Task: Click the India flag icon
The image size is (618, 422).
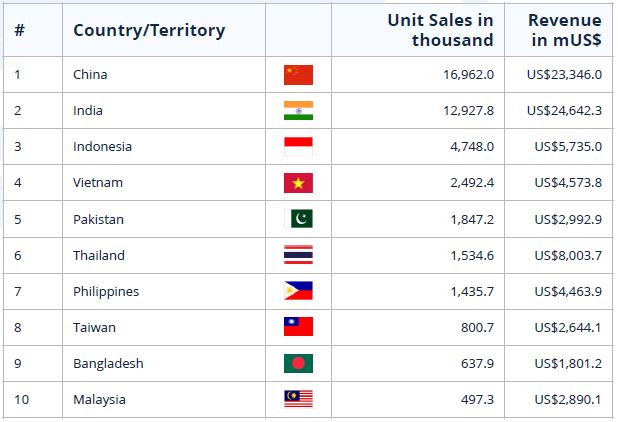Action: 298,111
